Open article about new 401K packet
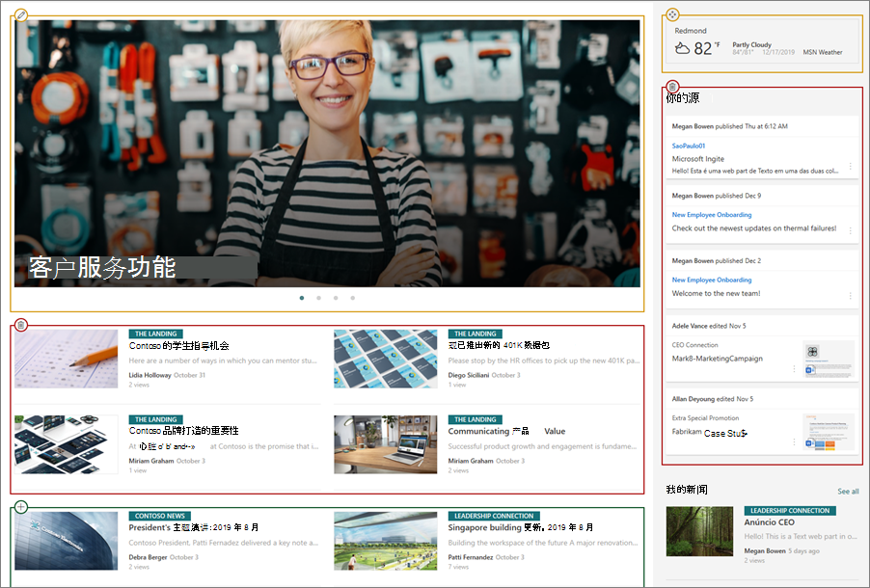 pos(499,345)
